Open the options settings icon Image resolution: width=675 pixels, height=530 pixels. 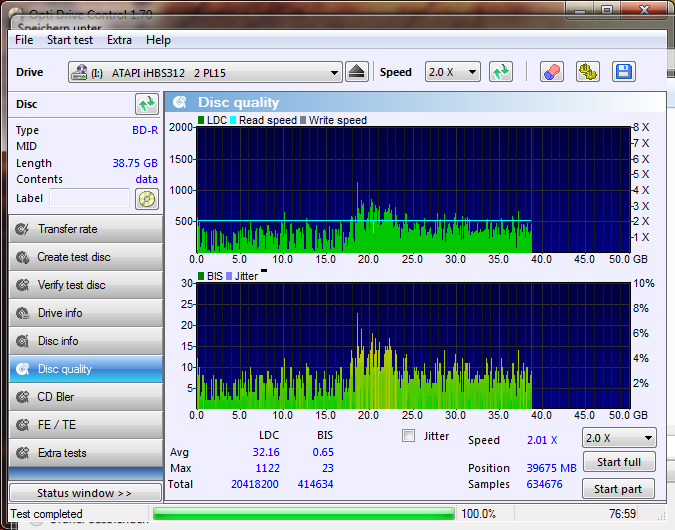(587, 72)
